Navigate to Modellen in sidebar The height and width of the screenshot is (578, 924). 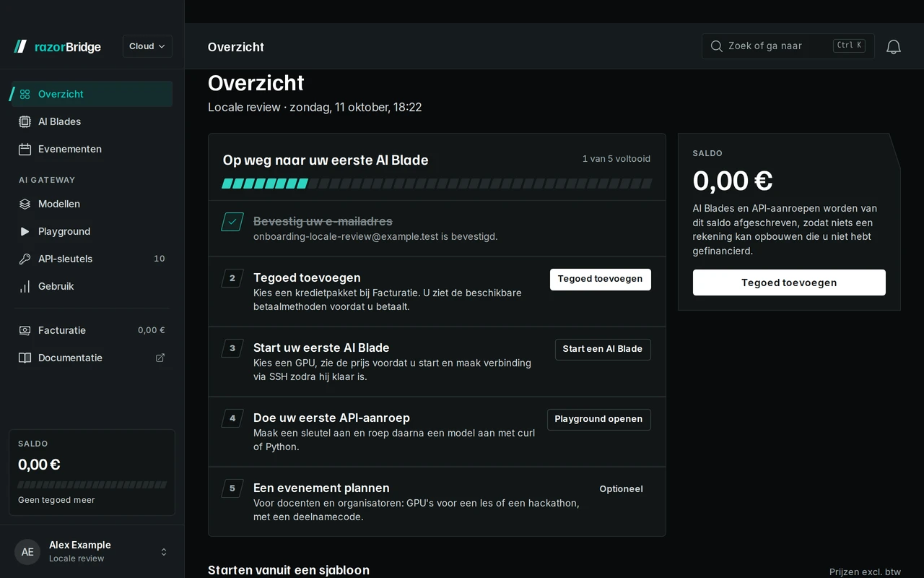click(x=92, y=204)
